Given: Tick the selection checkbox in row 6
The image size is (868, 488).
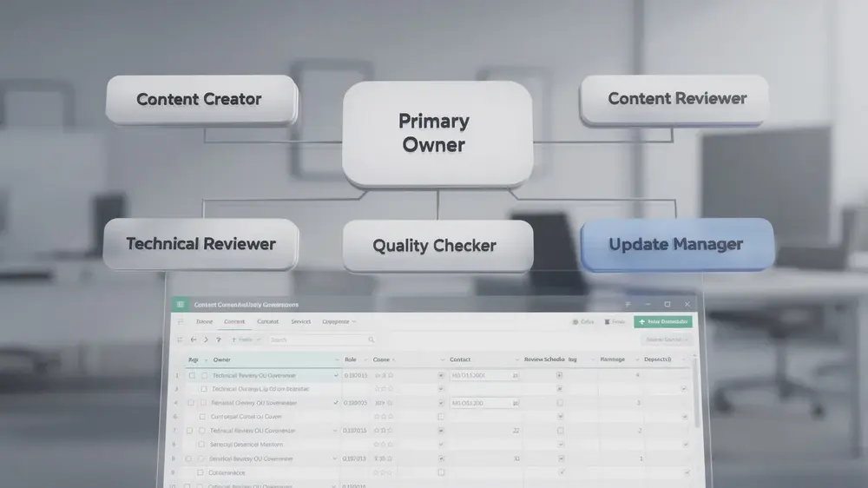Looking at the screenshot, I should point(202,417).
